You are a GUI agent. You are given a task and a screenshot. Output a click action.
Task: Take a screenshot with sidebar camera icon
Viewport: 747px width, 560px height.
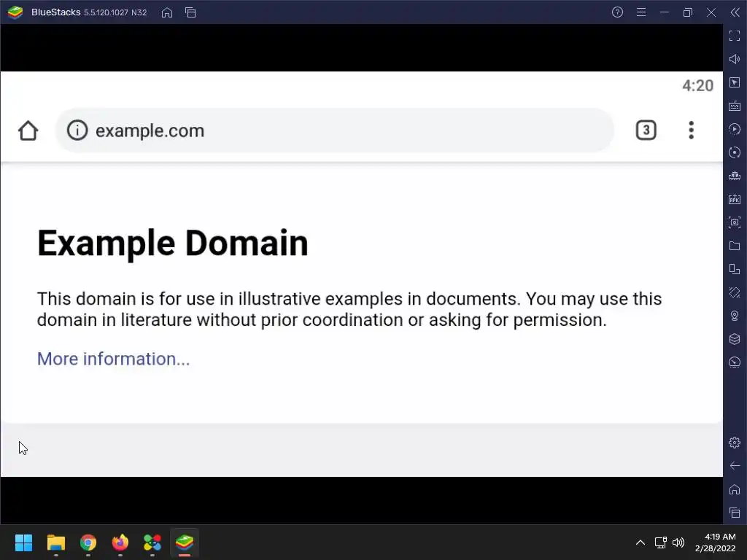[x=735, y=222]
